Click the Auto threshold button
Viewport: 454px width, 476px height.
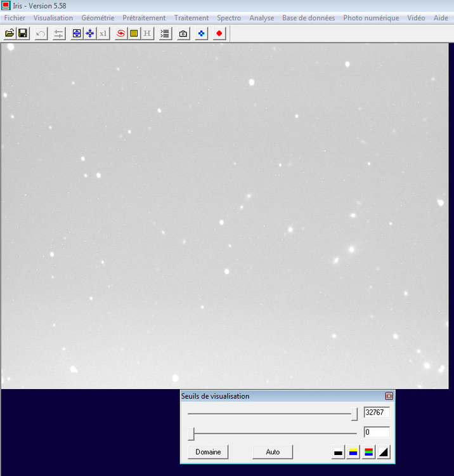point(273,452)
